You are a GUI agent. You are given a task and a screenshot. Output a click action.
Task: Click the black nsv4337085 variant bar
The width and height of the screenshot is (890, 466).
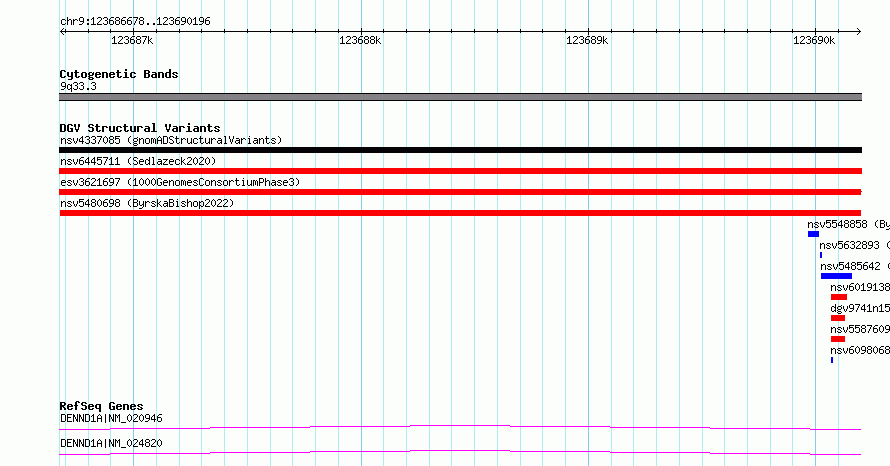coord(460,150)
